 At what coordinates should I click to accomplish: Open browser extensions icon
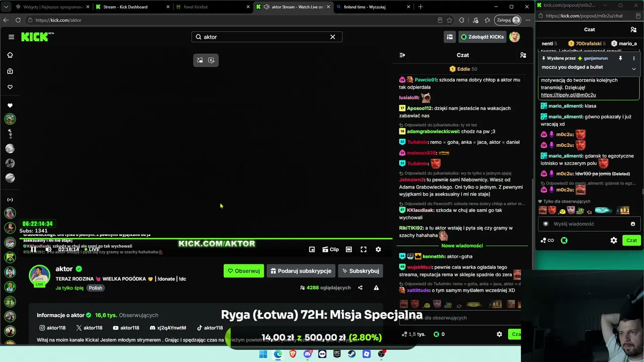[x=462, y=20]
